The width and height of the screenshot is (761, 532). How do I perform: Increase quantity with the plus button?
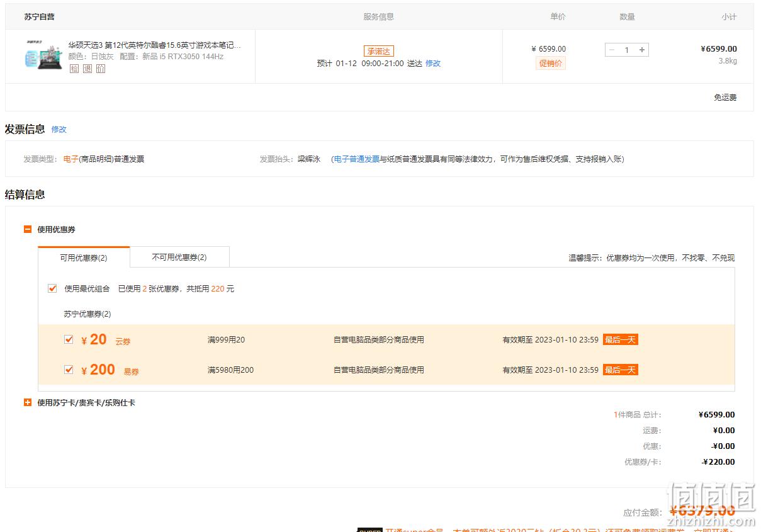point(642,50)
